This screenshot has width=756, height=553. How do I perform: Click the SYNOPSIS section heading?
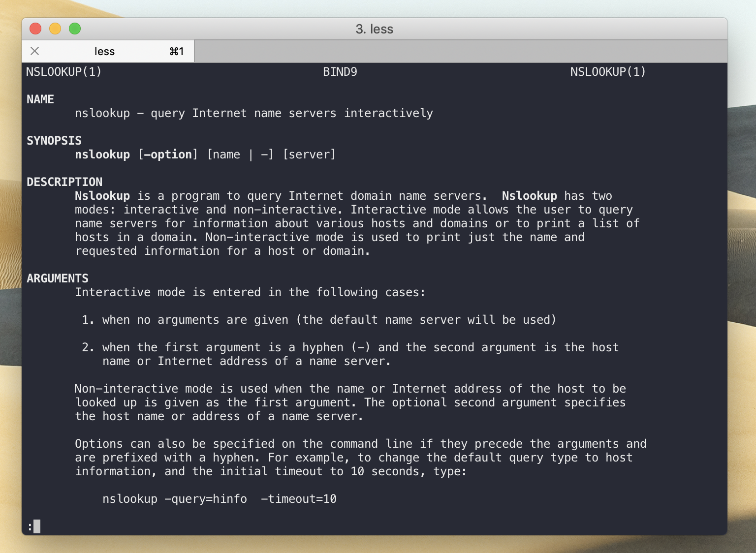pos(54,141)
